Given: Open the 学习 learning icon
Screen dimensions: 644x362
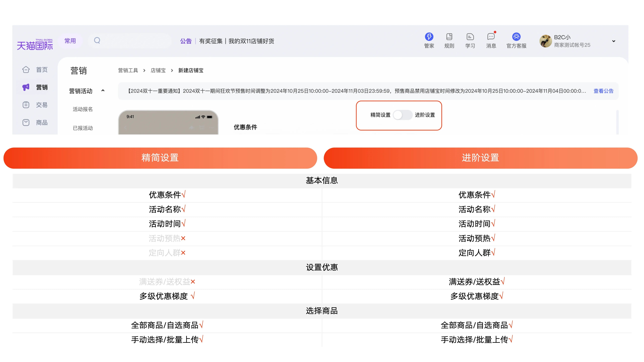Looking at the screenshot, I should [470, 40].
